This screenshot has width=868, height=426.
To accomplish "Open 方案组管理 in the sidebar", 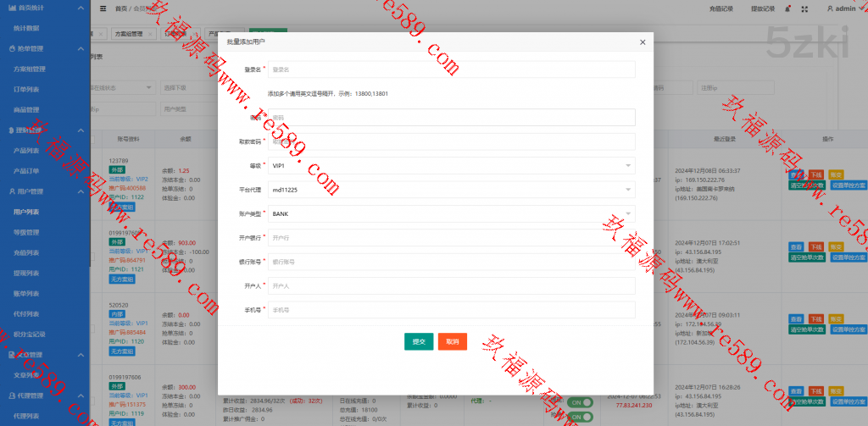I will pos(30,69).
